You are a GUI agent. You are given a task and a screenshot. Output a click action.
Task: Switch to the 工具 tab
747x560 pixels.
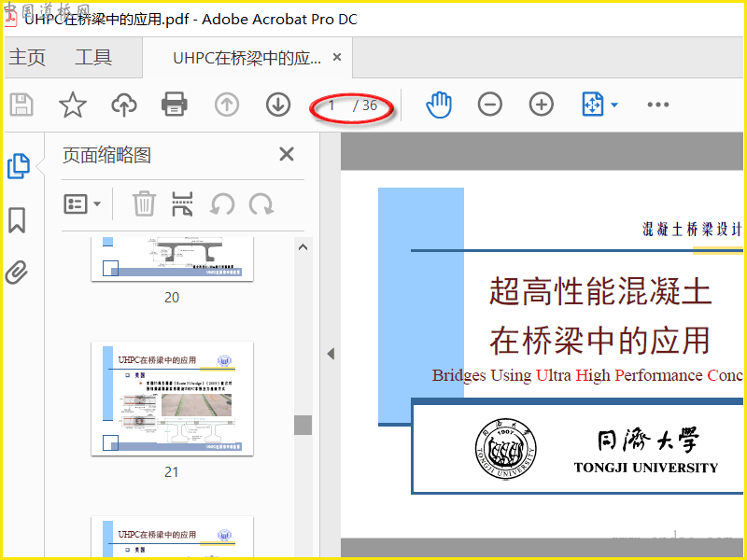click(x=93, y=58)
